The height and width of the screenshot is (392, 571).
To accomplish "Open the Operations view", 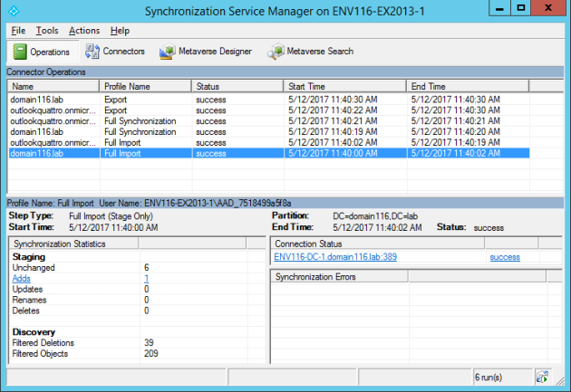I will coord(41,52).
